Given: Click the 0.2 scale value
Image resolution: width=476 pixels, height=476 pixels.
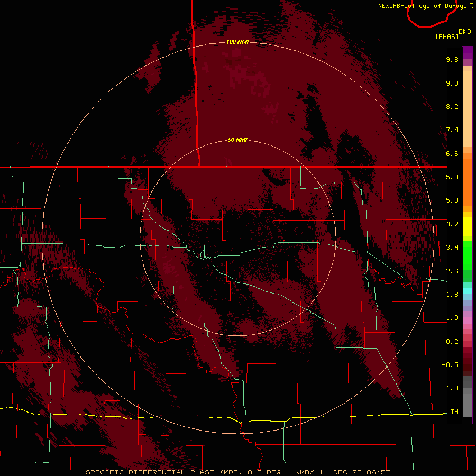Looking at the screenshot, I should click(452, 342).
